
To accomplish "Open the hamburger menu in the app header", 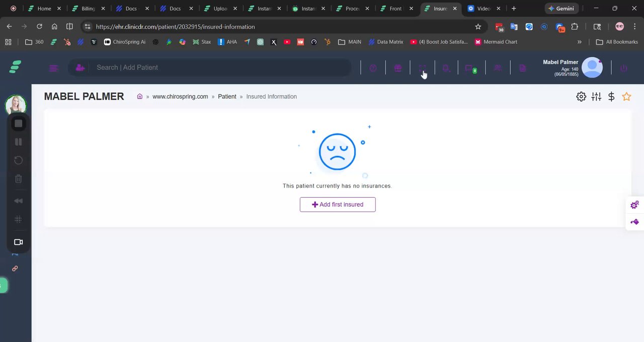I will 54,68.
